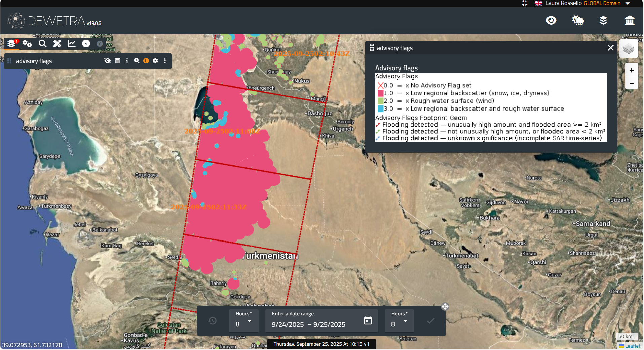Zoom to the advisory flags layer extent
This screenshot has width=644, height=350.
click(x=137, y=61)
